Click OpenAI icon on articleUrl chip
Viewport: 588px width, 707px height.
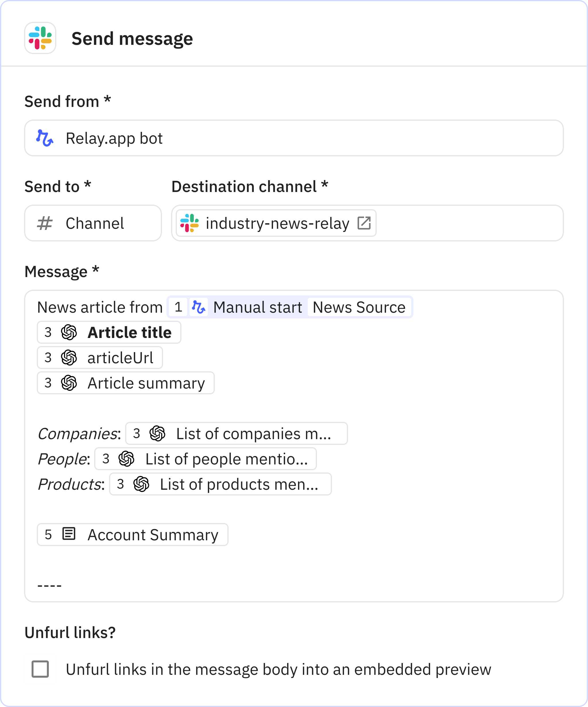(x=69, y=358)
